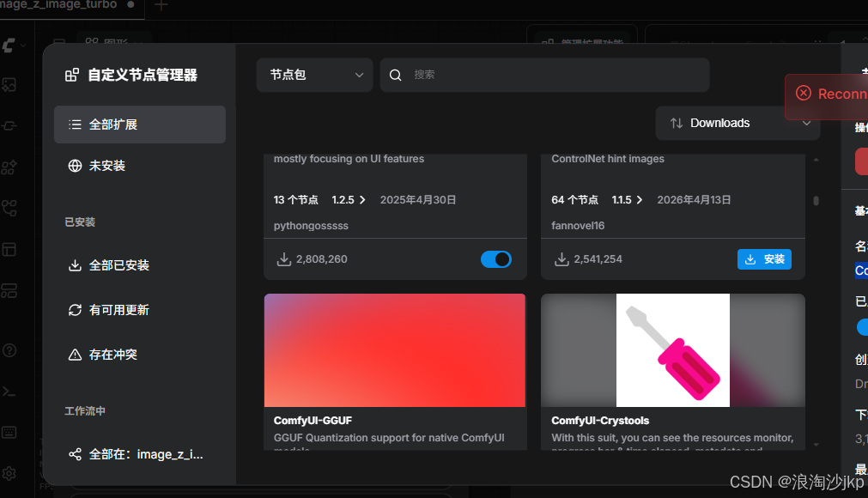Image resolution: width=868 pixels, height=498 pixels.
Task: Expand version 1.1.5 selector
Action: [627, 200]
